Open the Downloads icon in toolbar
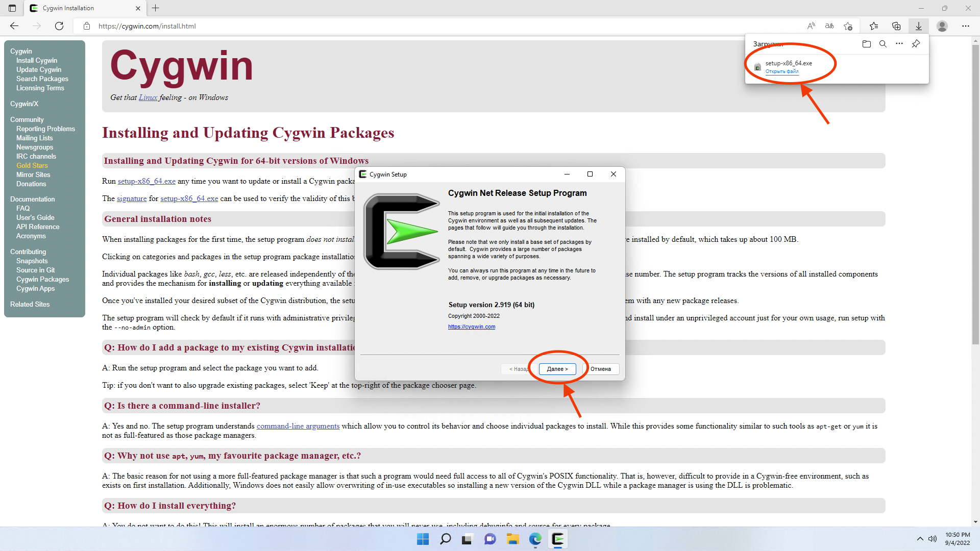980x551 pixels. coord(919,26)
